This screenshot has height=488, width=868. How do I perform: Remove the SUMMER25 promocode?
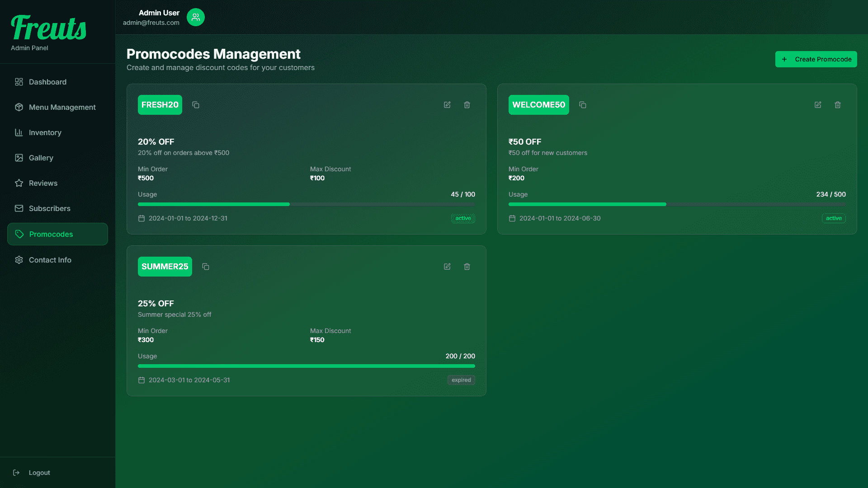467,267
